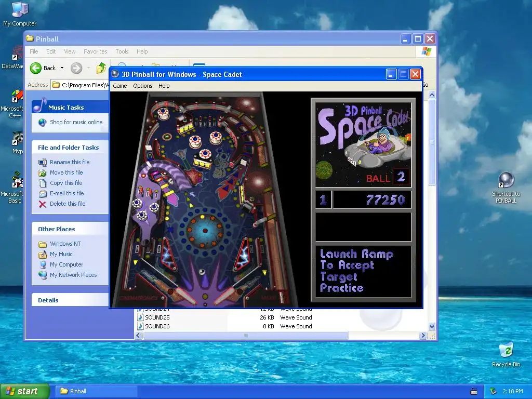
Task: Click the Up folder icon in Explorer toolbar
Action: (x=101, y=68)
